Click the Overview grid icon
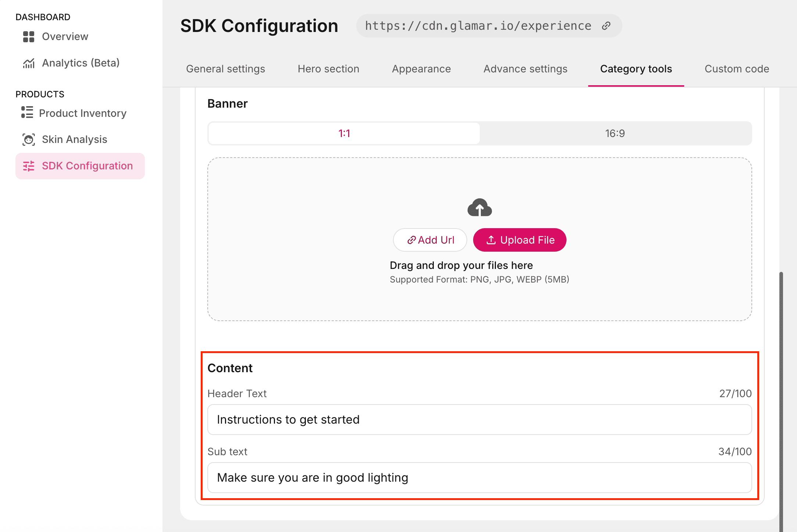Screen dimensions: 797x532 (29, 37)
